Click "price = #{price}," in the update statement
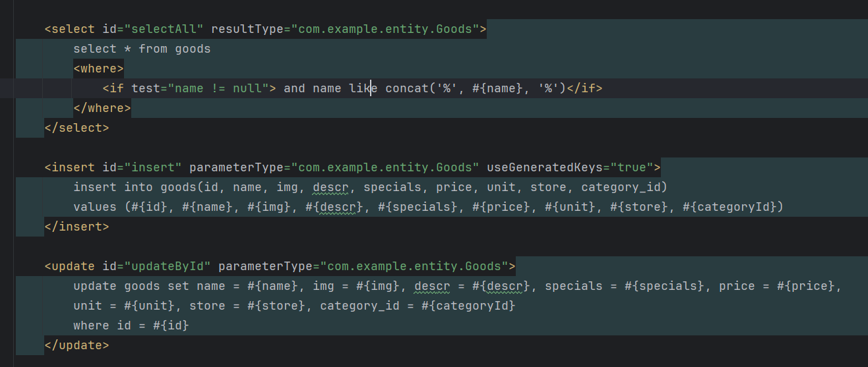The image size is (868, 367). coord(780,286)
